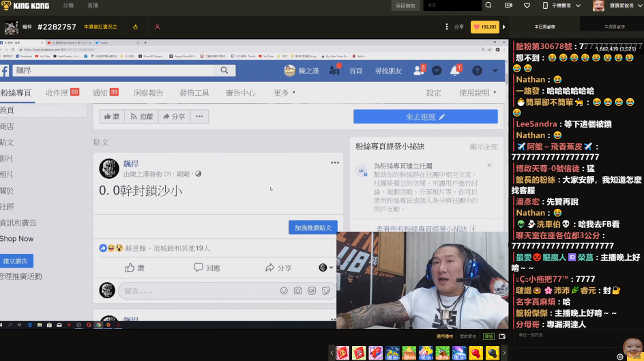
Task: Click the Facebook help question mark icon
Action: coord(477,71)
